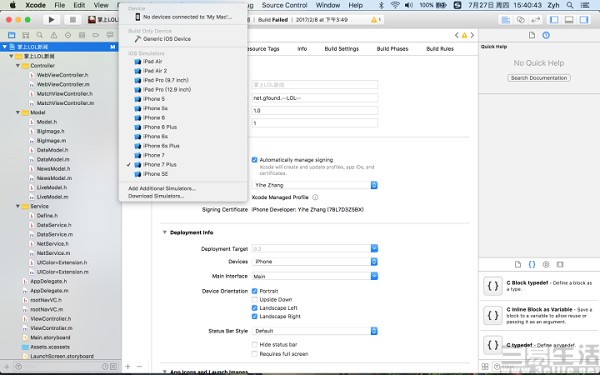The height and width of the screenshot is (375, 600).
Task: Click the Search Documentation button
Action: click(x=539, y=78)
